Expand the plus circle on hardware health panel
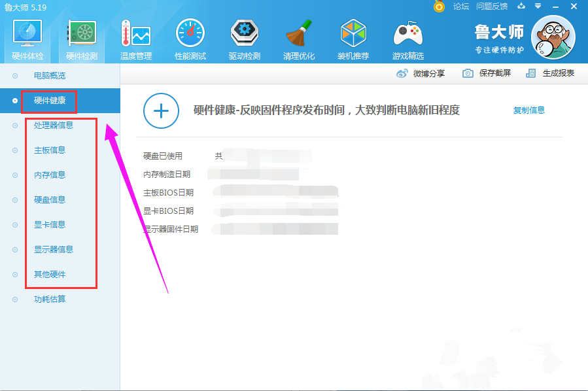The width and height of the screenshot is (588, 391). [x=161, y=111]
